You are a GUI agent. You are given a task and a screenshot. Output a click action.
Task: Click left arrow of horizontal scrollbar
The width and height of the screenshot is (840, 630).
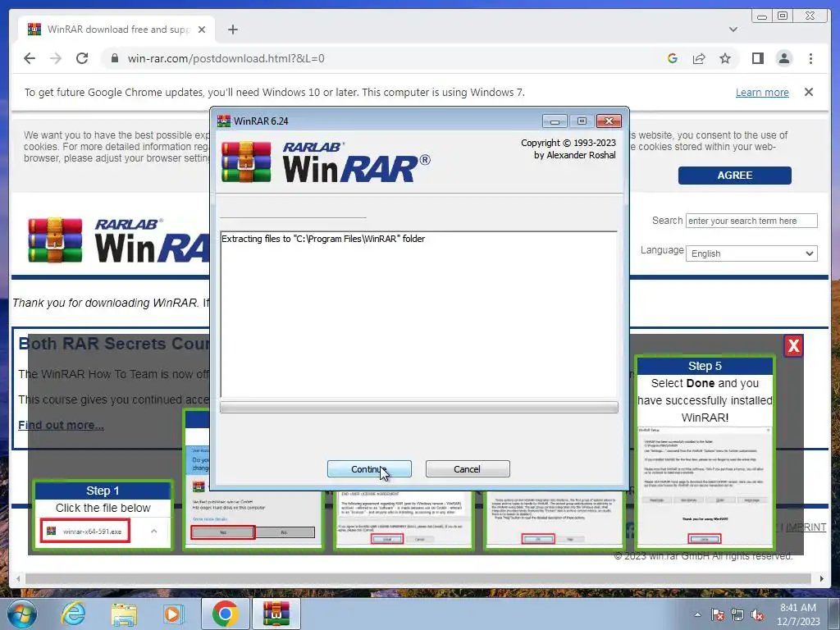tap(19, 578)
